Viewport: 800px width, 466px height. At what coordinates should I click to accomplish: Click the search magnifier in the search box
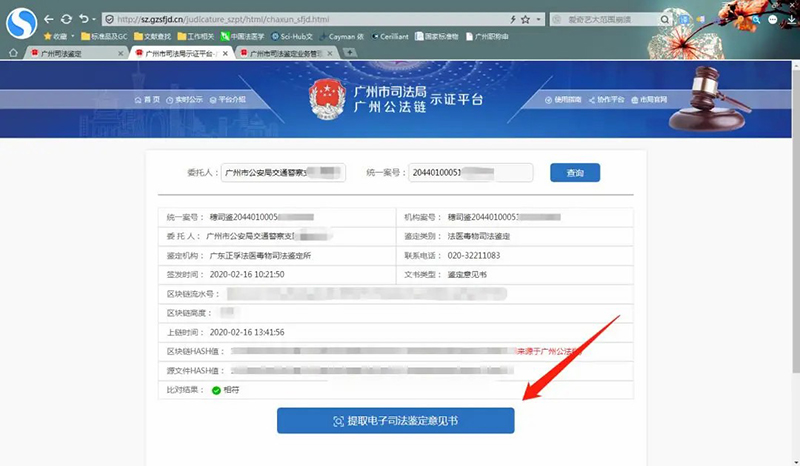click(665, 19)
